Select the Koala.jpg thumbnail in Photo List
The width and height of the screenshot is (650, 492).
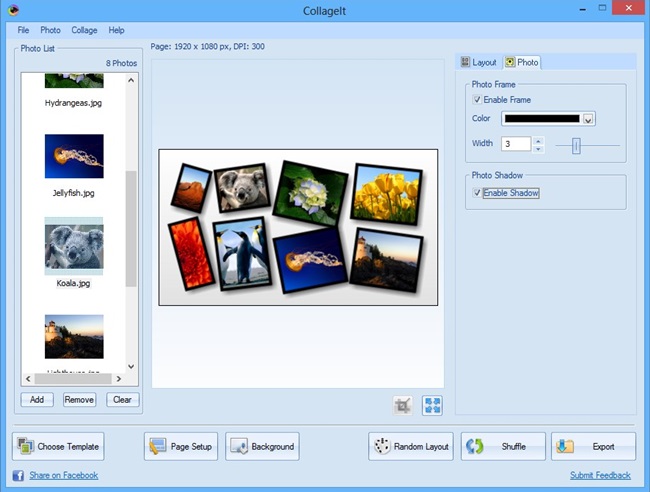point(74,247)
